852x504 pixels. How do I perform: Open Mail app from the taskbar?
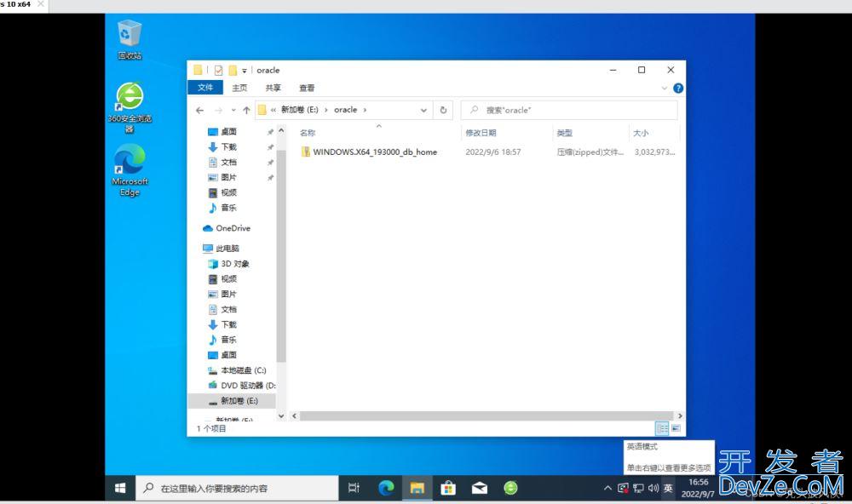(479, 488)
